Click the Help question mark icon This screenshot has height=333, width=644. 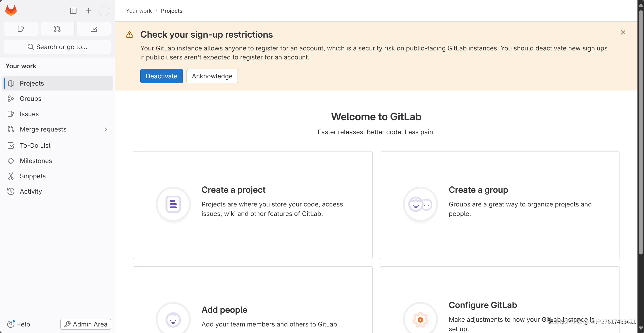(11, 324)
